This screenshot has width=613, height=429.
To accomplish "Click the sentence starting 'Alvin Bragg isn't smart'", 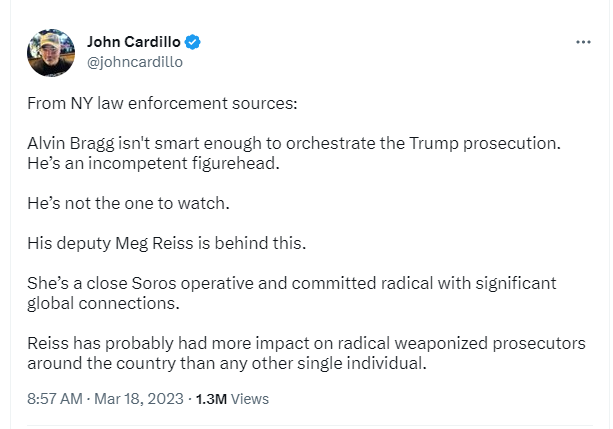I will click(x=294, y=144).
